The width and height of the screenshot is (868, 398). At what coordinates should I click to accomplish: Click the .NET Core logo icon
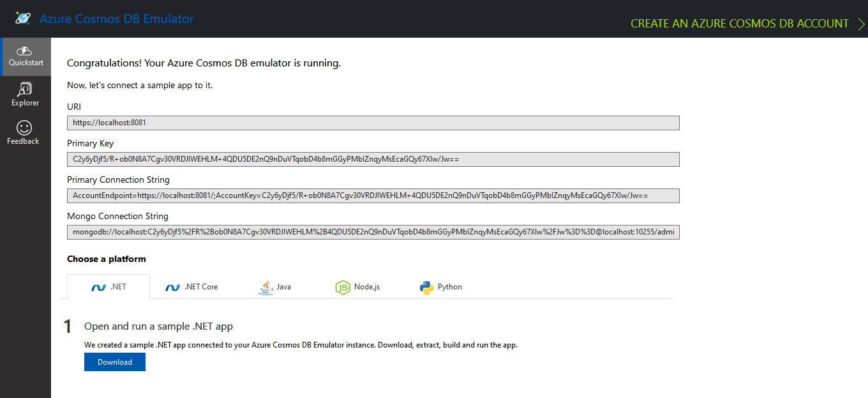pos(172,287)
